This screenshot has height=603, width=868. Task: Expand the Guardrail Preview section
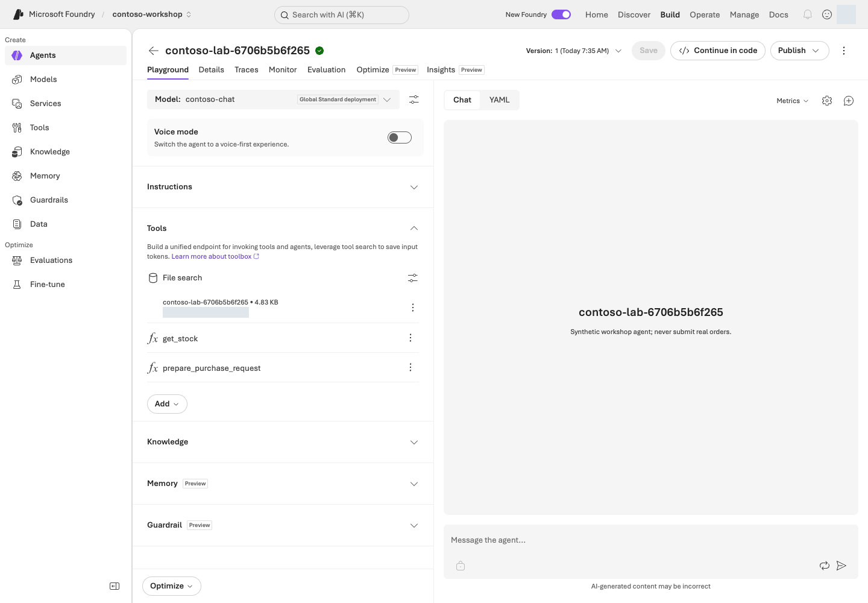pos(283,525)
